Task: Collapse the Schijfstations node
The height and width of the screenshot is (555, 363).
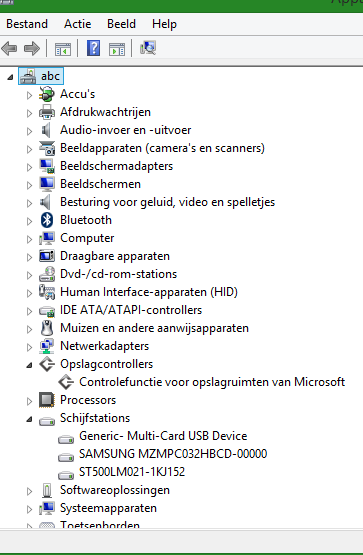Action: (x=29, y=419)
